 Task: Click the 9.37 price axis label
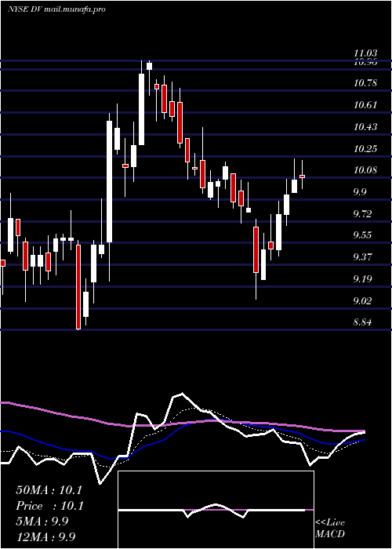tap(362, 257)
